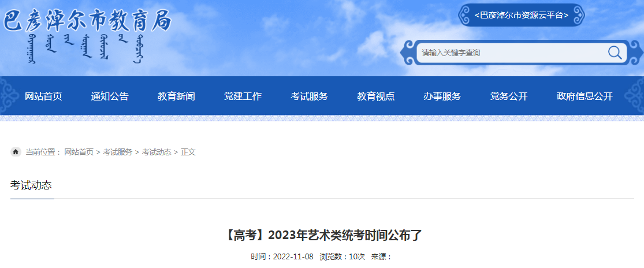This screenshot has height=268, width=644.
Task: Go to 教育新闻 section
Action: pos(176,96)
